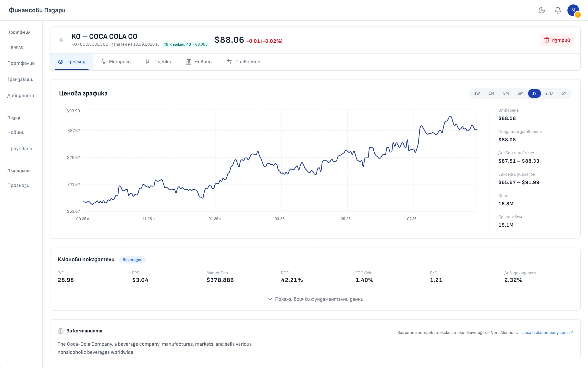Open Транзакции in the sidebar
This screenshot has width=588, height=368.
coord(21,79)
